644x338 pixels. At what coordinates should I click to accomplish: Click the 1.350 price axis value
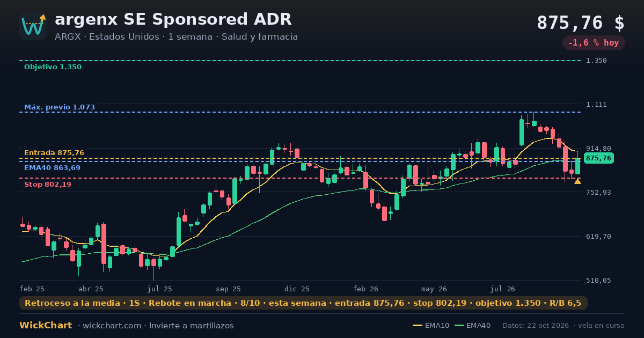point(597,61)
